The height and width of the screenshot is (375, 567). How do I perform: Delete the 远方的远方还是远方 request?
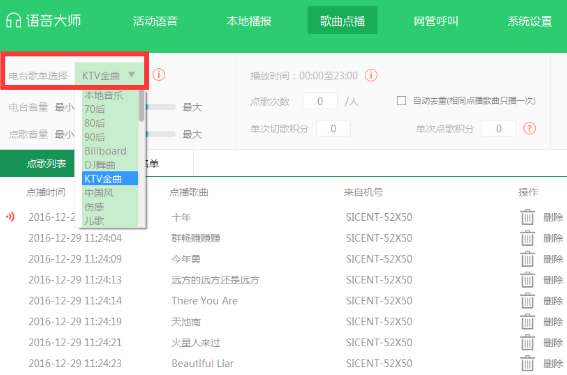[x=553, y=280]
